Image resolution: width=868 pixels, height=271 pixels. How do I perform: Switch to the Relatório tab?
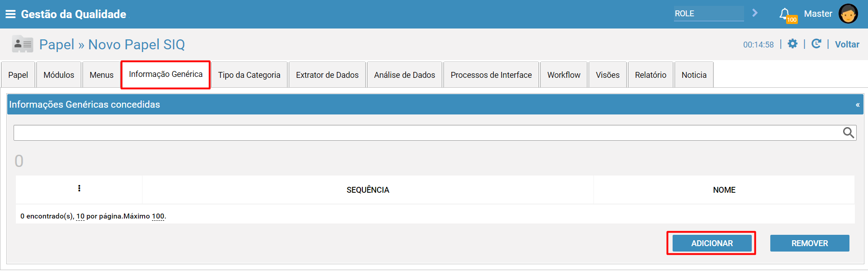650,75
